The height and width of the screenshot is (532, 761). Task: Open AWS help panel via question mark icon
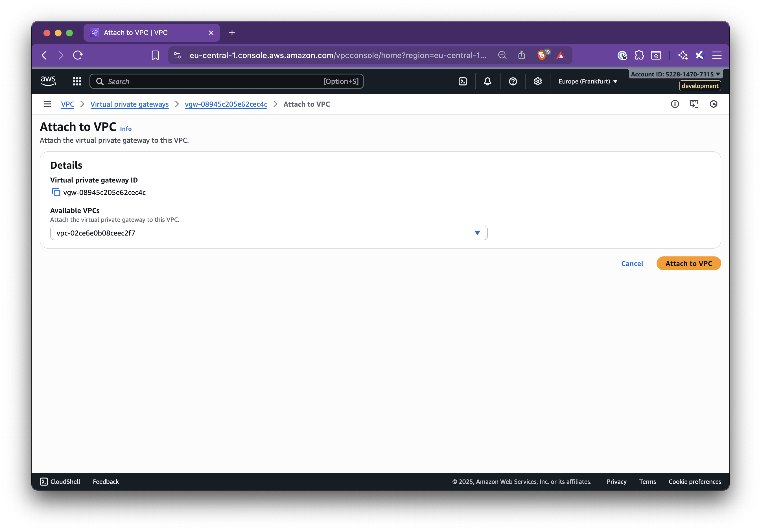coord(512,81)
